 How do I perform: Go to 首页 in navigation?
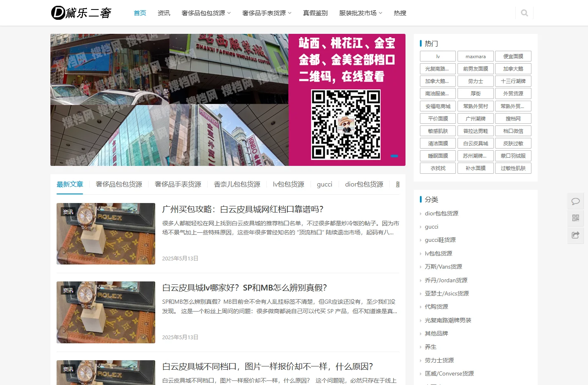(x=140, y=13)
